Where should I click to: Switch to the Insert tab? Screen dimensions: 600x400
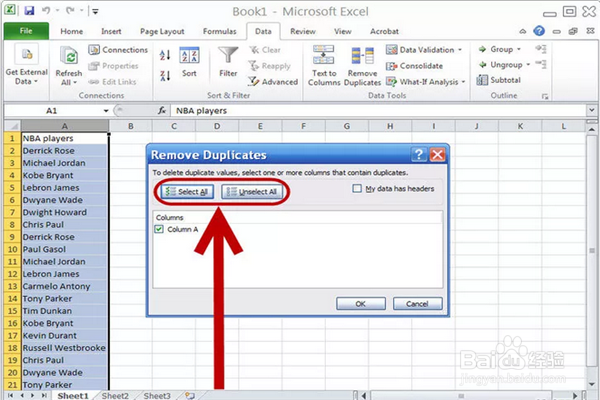[x=111, y=31]
